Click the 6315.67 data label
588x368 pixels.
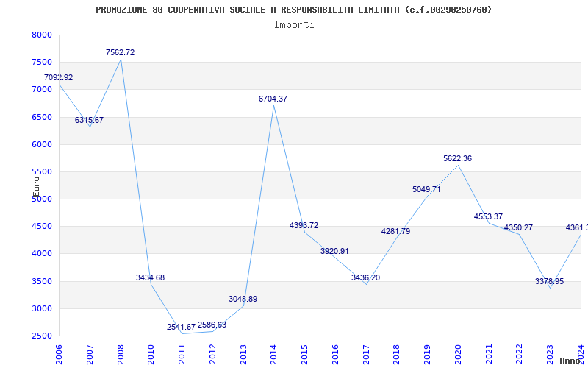click(89, 120)
